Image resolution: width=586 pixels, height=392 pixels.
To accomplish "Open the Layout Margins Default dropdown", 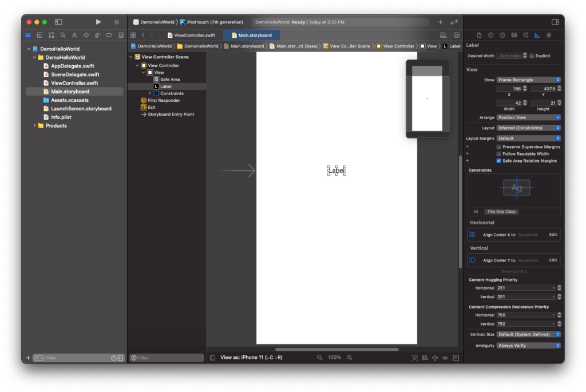I will [528, 138].
